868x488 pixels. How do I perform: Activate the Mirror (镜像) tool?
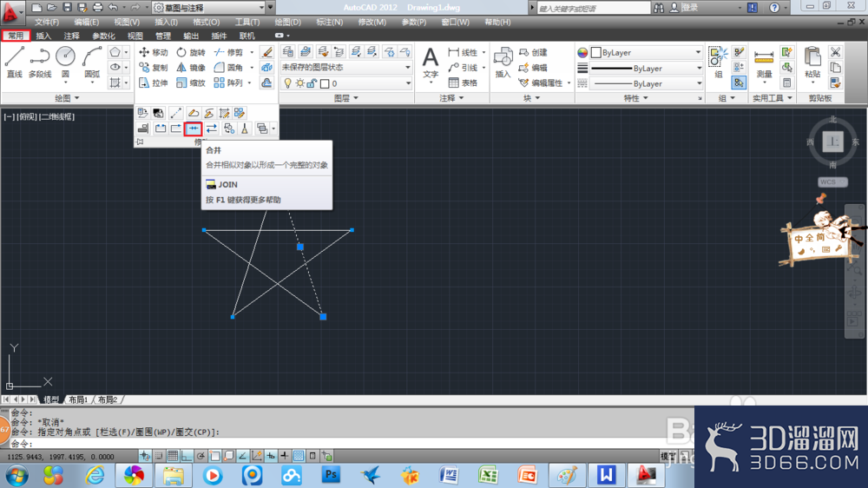[x=190, y=68]
